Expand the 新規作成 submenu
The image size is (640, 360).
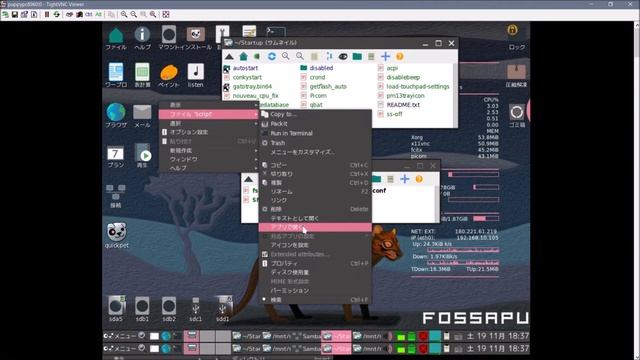(x=209, y=150)
